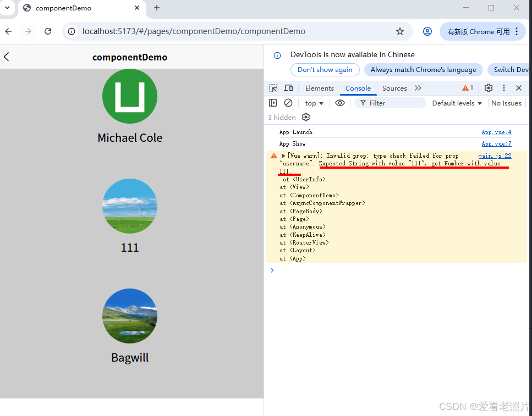The width and height of the screenshot is (532, 416).
Task: View site information icon in address bar
Action: tap(72, 31)
